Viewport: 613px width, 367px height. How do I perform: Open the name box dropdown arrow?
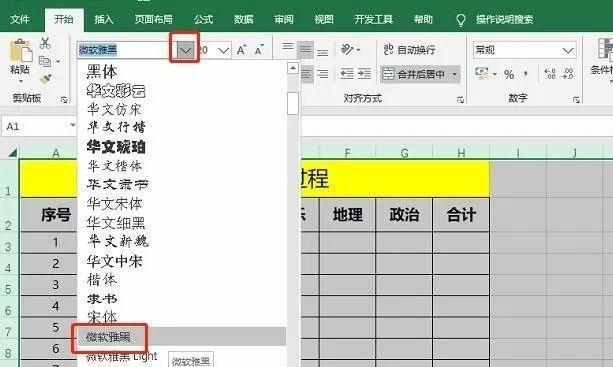click(73, 125)
